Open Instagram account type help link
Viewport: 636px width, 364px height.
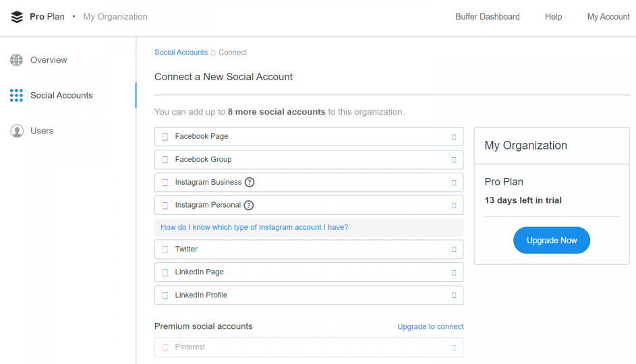coord(254,227)
